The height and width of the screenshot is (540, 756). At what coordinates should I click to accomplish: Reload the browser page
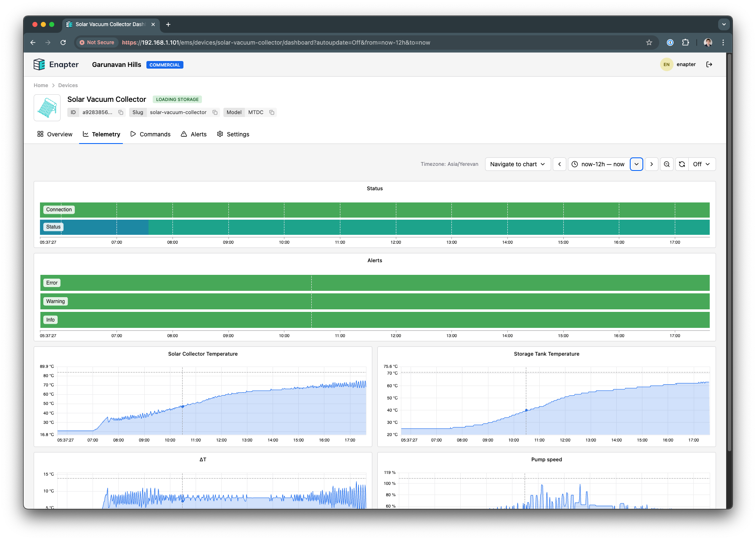(63, 43)
